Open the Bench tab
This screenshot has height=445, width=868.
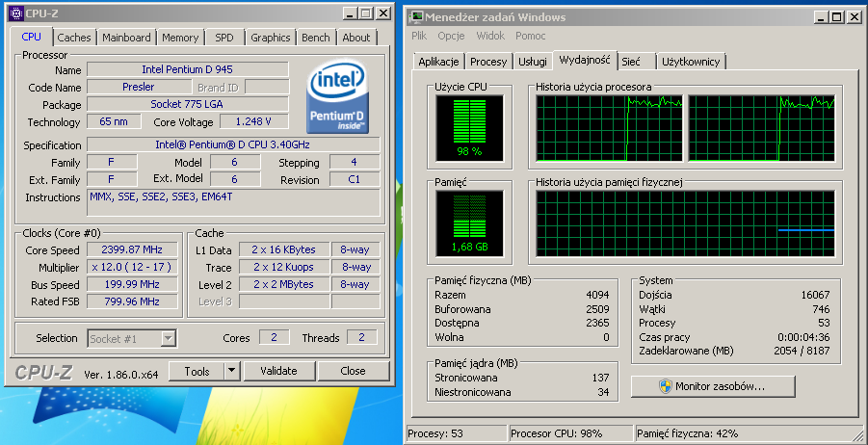(316, 38)
